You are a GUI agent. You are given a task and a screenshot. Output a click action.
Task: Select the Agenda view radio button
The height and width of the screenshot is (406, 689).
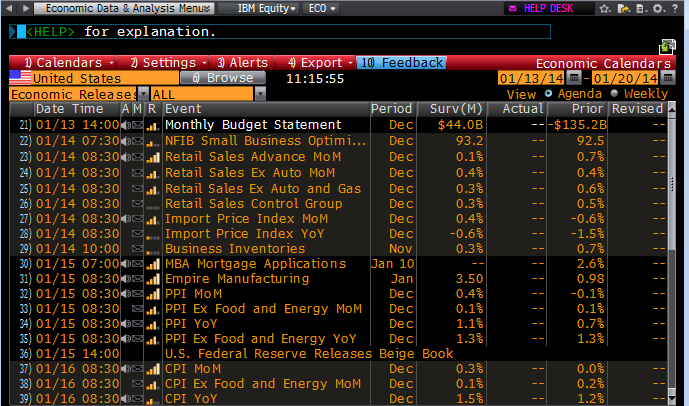pyautogui.click(x=548, y=94)
